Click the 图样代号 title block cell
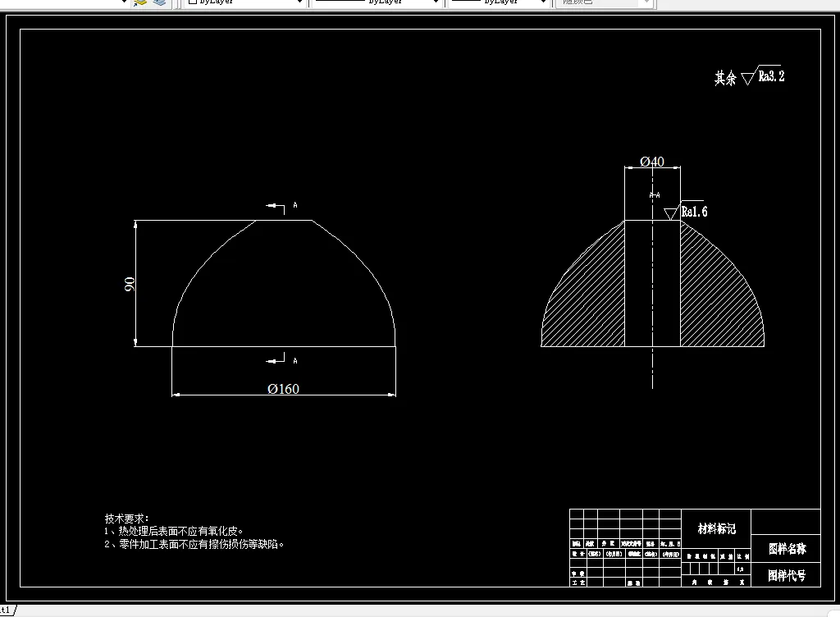The image size is (840, 617). coord(787,575)
